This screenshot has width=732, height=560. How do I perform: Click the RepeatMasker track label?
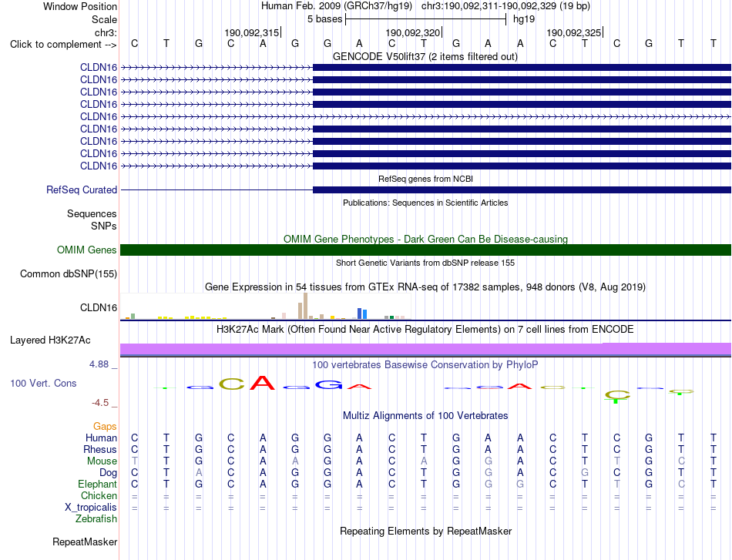coord(85,542)
